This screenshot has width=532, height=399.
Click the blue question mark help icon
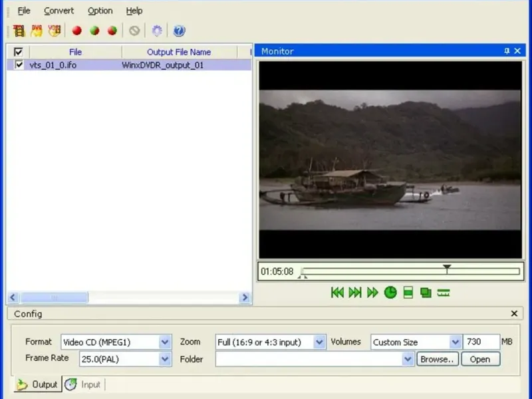click(x=179, y=31)
